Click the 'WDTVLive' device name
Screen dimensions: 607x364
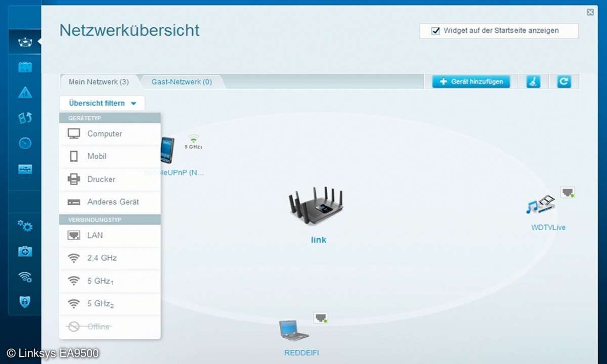[548, 227]
